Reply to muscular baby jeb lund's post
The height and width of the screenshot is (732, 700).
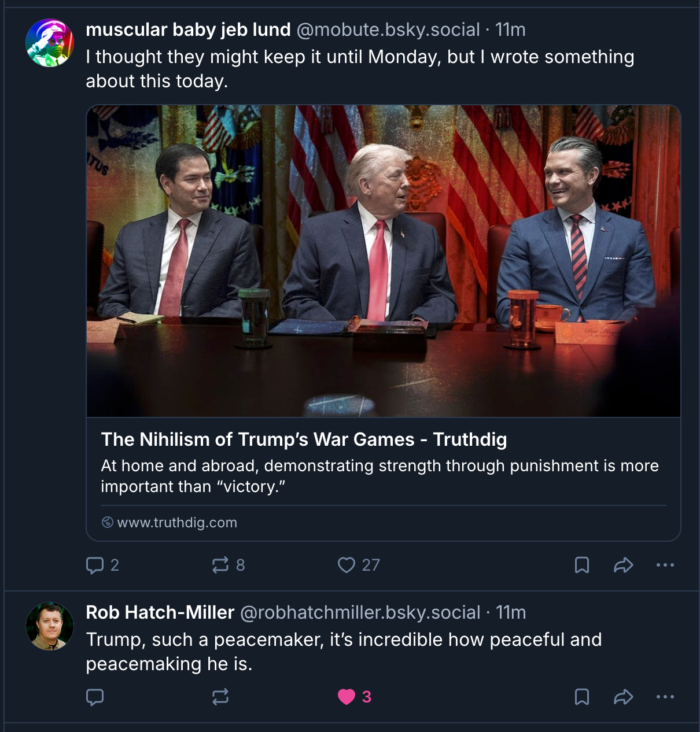click(95, 565)
